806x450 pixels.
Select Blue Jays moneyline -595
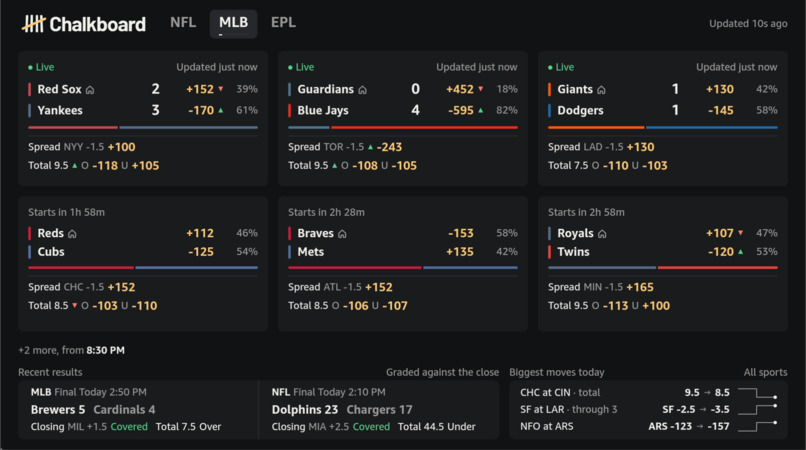point(461,110)
